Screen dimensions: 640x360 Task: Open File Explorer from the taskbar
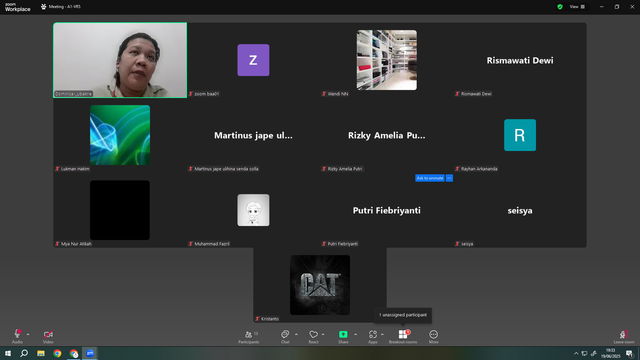(41, 353)
